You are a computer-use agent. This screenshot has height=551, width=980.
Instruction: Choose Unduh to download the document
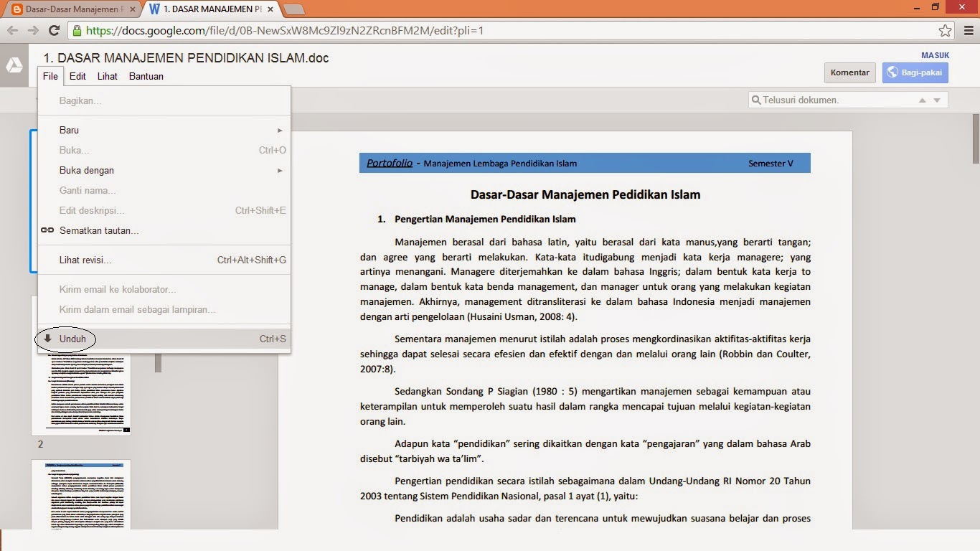164,339
